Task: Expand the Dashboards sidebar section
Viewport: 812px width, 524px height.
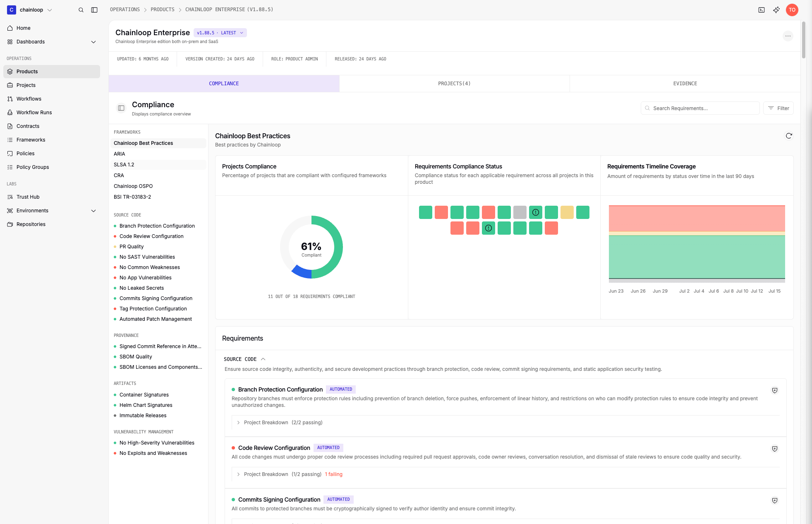Action: coord(52,42)
